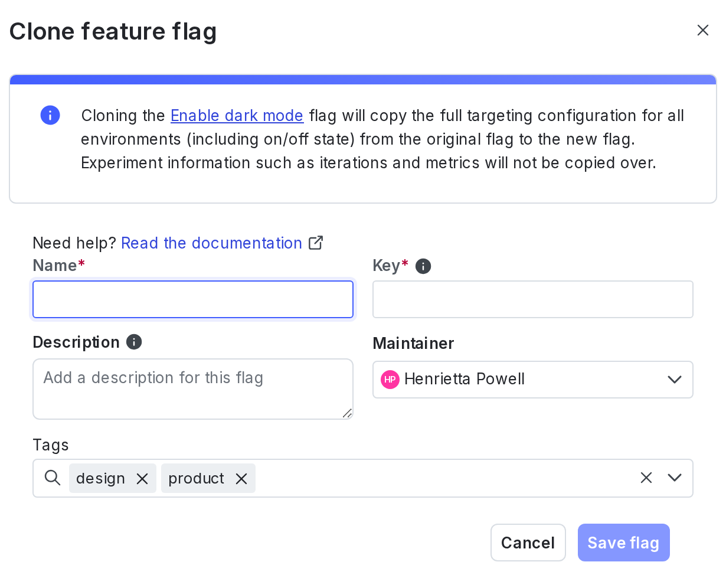
Task: Click the blue info icon in the banner
Action: (x=50, y=115)
